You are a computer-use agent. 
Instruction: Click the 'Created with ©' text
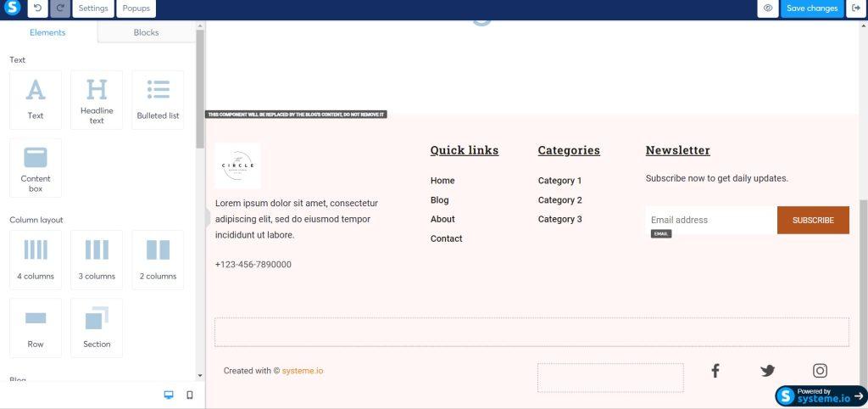pyautogui.click(x=252, y=371)
